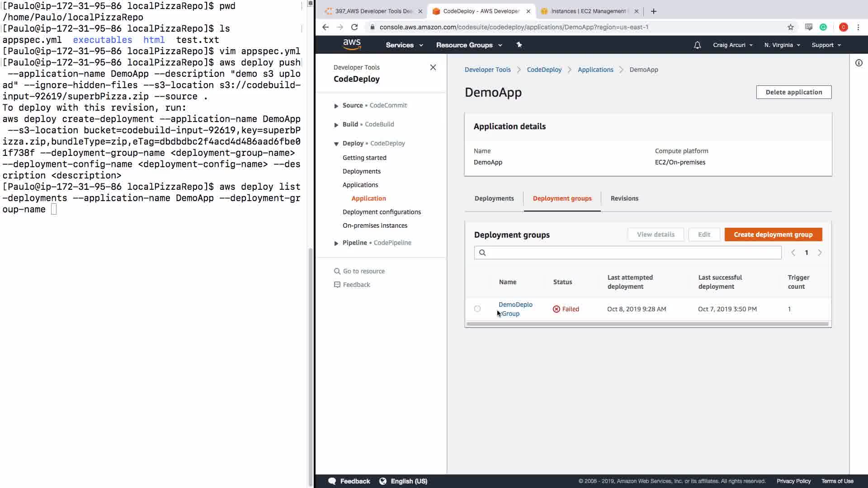The width and height of the screenshot is (868, 488).
Task: Open the DemoDeploGroup link
Action: (515, 305)
